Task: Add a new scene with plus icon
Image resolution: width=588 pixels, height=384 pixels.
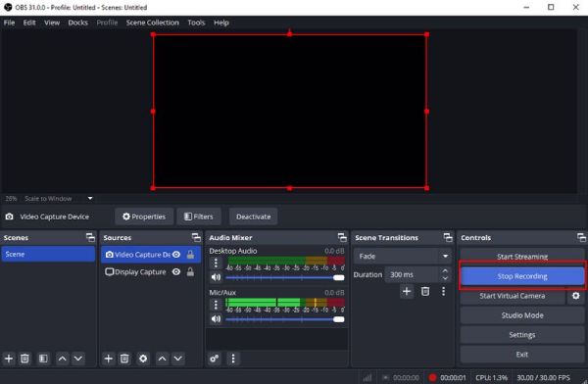Action: (9, 359)
